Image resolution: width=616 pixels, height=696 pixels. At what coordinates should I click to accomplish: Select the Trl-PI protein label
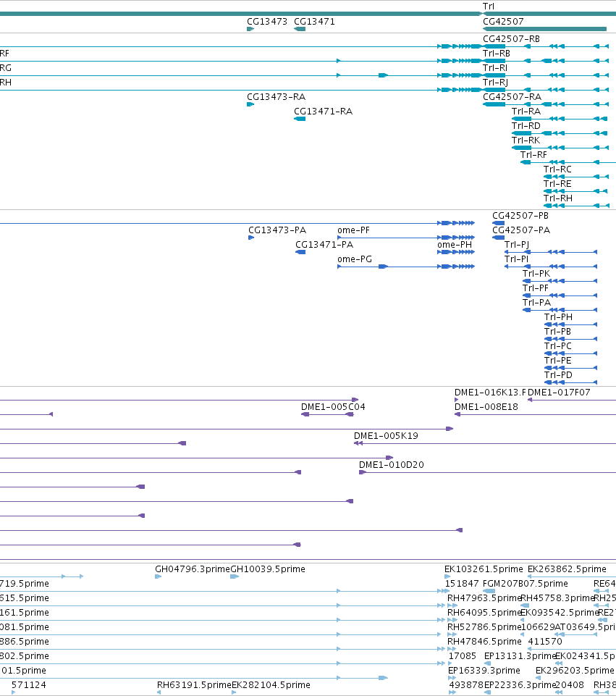pos(516,259)
